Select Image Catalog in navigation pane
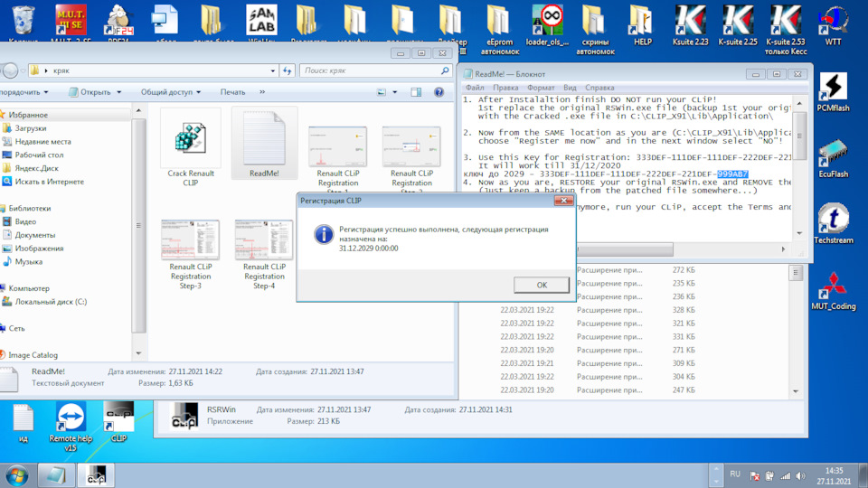Screen dimensions: 868x488 point(33,355)
